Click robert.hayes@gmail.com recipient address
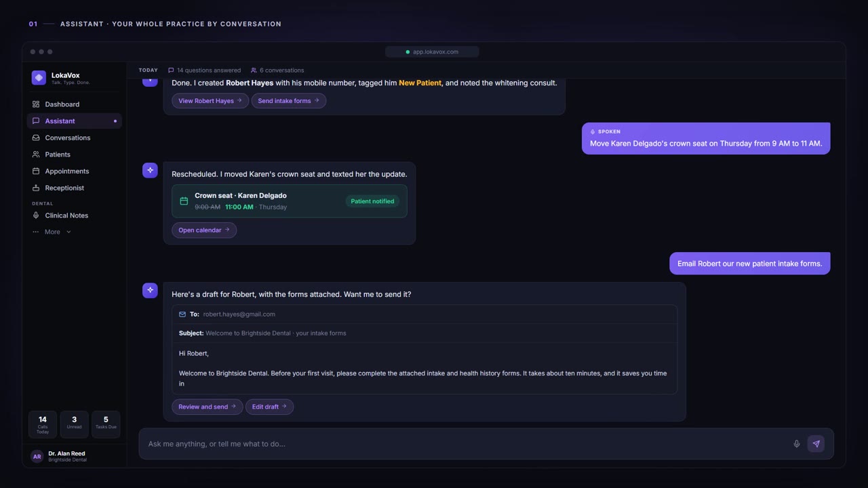Viewport: 868px width, 488px height. click(239, 314)
